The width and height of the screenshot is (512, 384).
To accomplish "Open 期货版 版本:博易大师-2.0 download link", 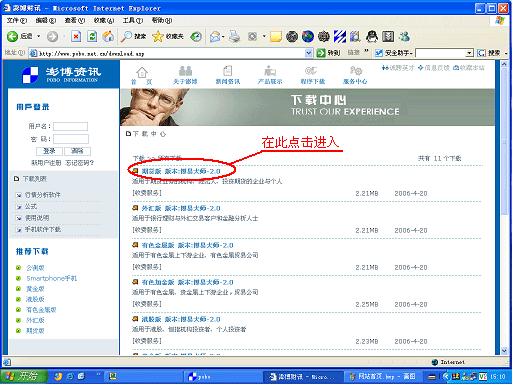I will (x=181, y=171).
